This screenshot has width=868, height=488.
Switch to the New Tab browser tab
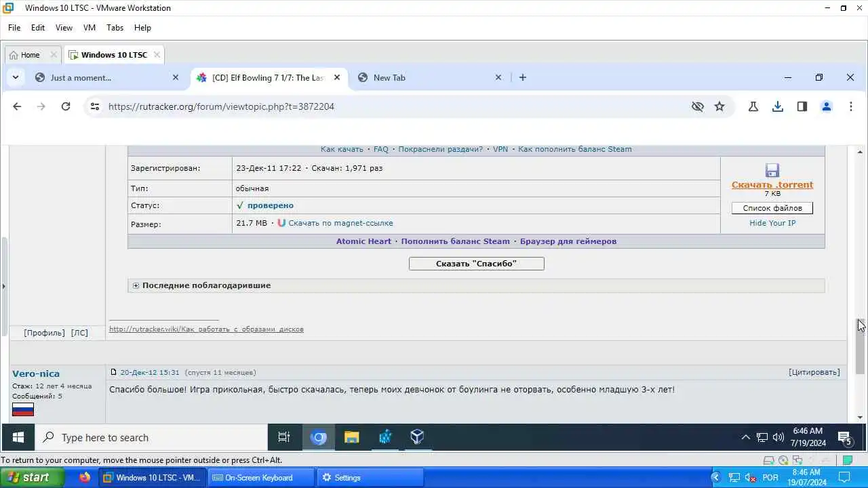click(430, 77)
